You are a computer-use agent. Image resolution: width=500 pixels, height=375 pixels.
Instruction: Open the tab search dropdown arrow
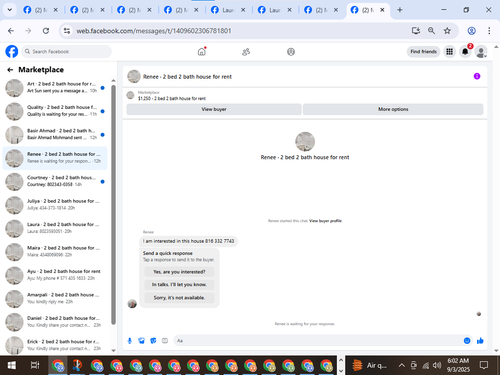coord(10,10)
